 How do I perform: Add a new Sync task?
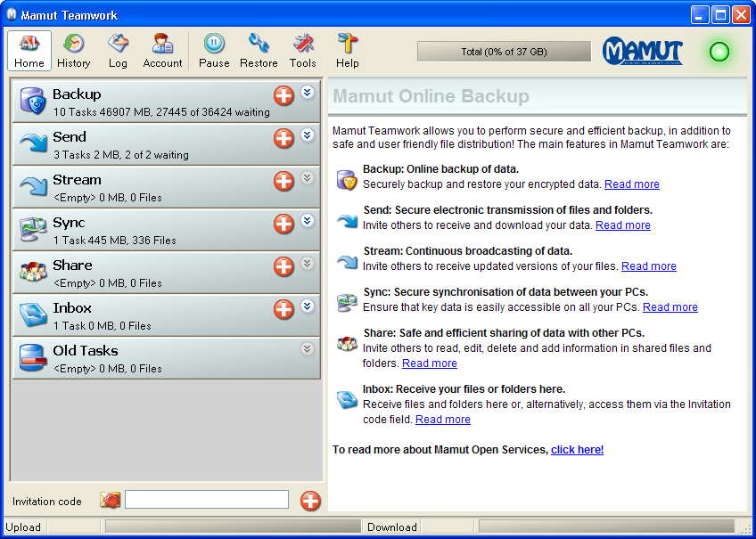coord(283,224)
